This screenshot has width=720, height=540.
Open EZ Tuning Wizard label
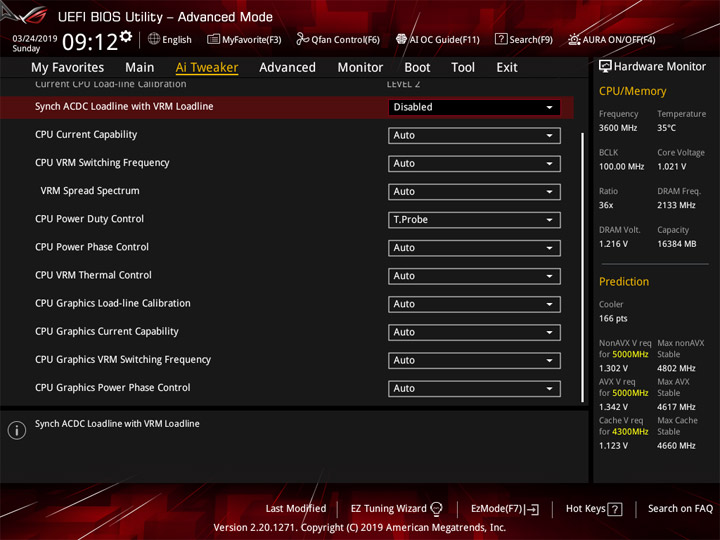coord(388,509)
